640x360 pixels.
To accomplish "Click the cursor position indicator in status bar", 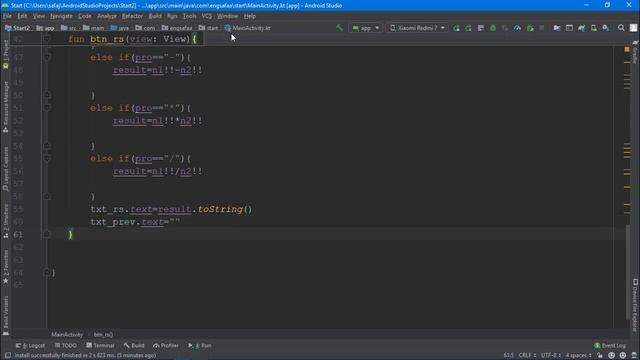I will 508,355.
